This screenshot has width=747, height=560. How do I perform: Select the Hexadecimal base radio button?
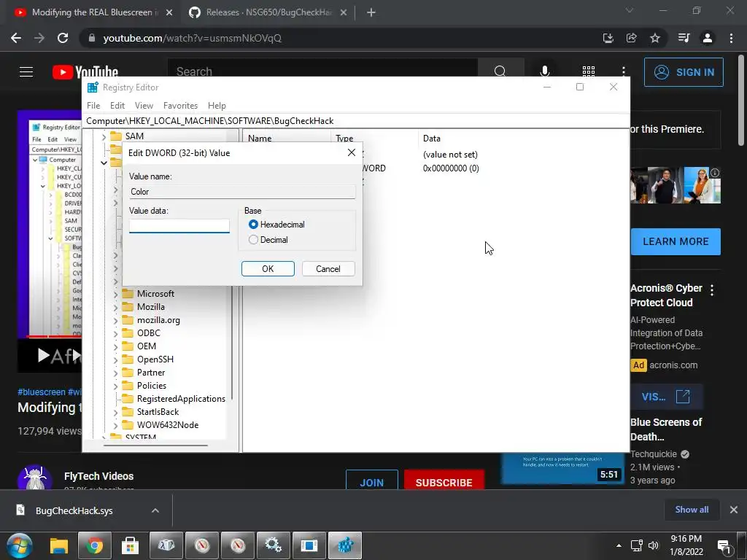coord(253,225)
